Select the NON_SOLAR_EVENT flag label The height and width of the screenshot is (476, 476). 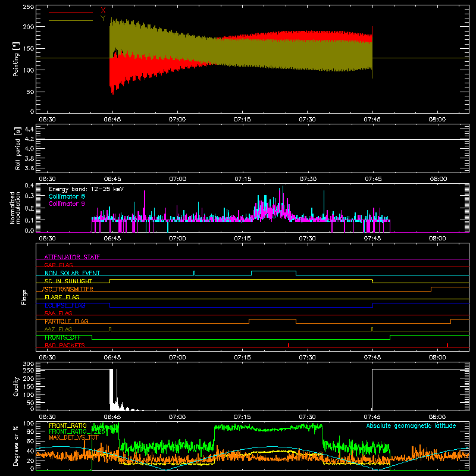72,273
